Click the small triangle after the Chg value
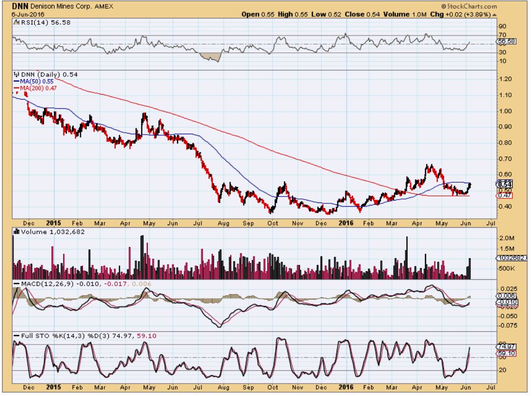 click(494, 15)
